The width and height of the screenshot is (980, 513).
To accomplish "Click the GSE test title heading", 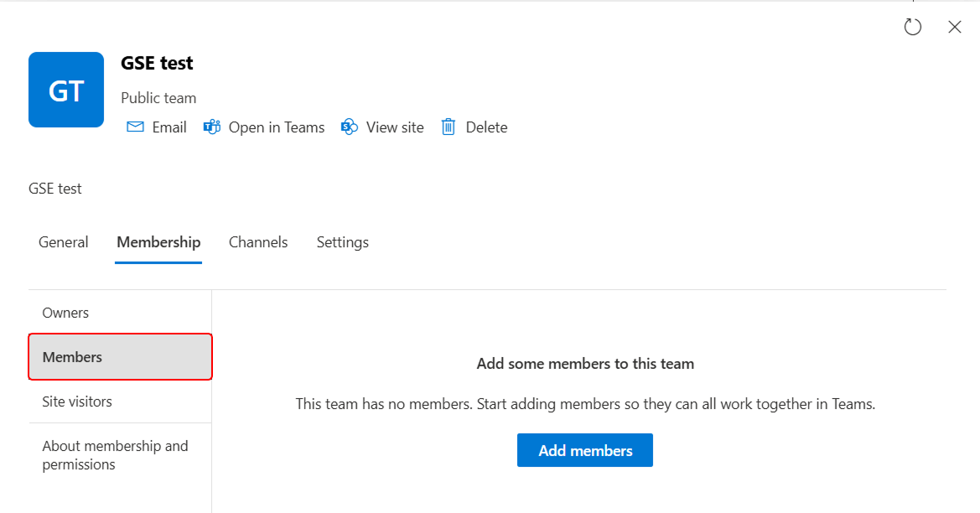I will [157, 63].
